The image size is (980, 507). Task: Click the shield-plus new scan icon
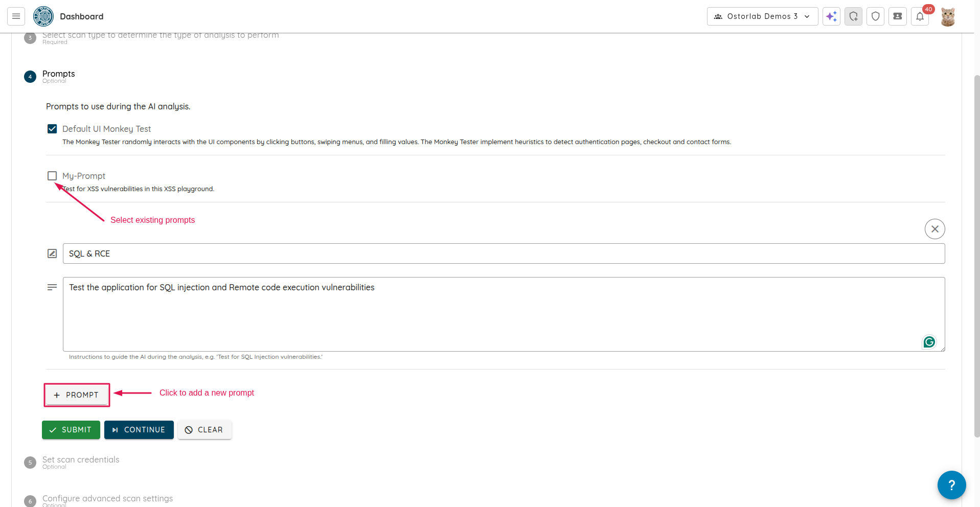853,16
